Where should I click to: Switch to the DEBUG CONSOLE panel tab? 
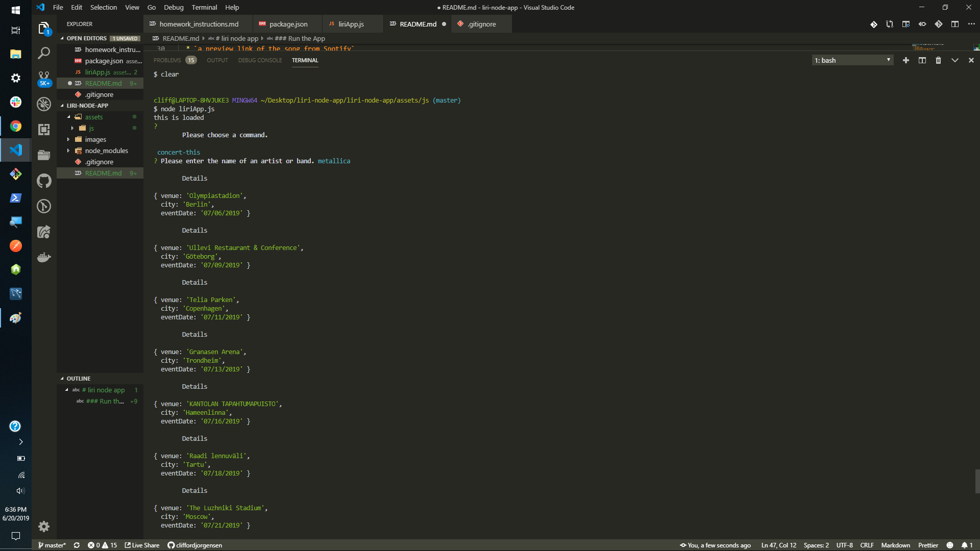coord(260,60)
